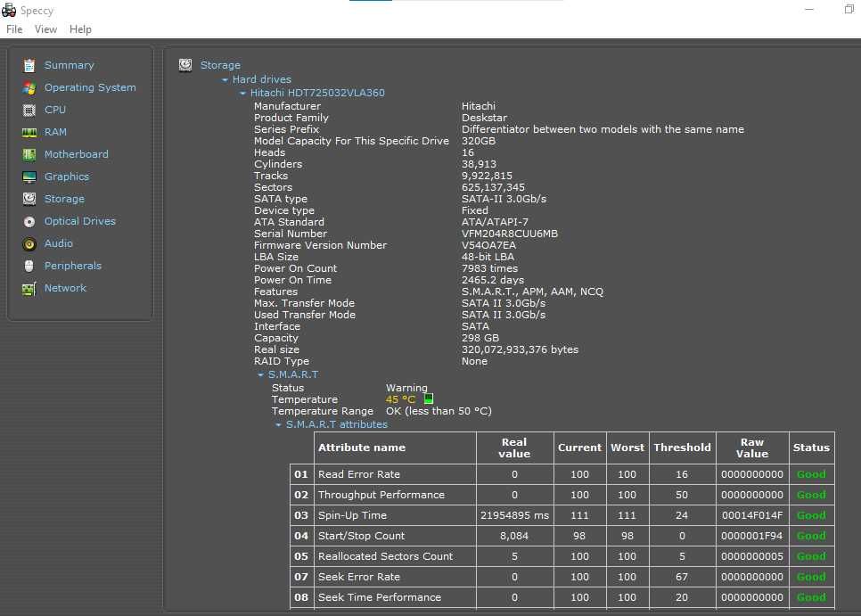
Task: Click the Raw Value column header
Action: click(752, 448)
